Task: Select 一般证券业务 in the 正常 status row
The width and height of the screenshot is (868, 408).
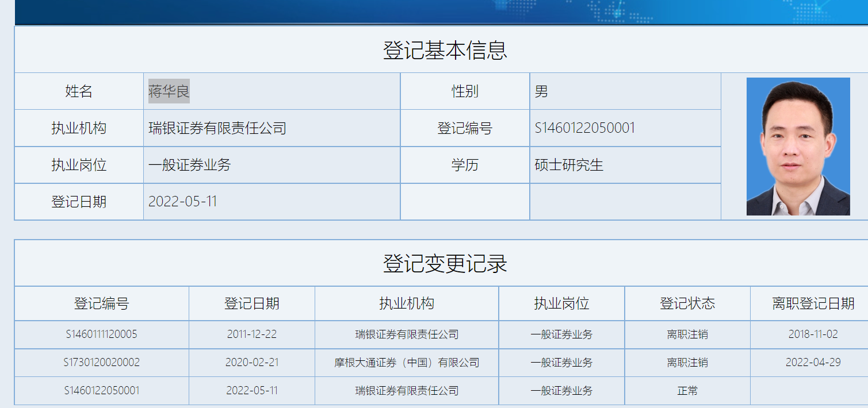Action: 561,391
